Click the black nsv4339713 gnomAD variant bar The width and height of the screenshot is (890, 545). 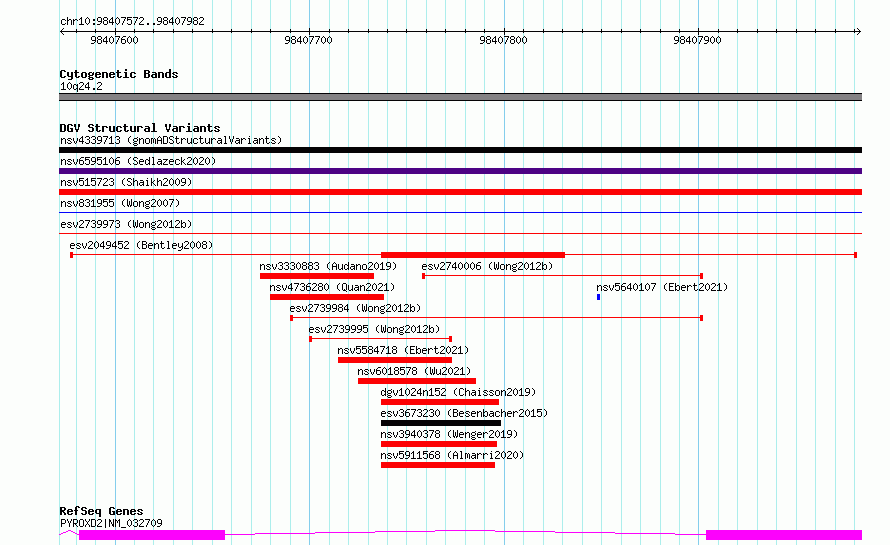tap(460, 150)
